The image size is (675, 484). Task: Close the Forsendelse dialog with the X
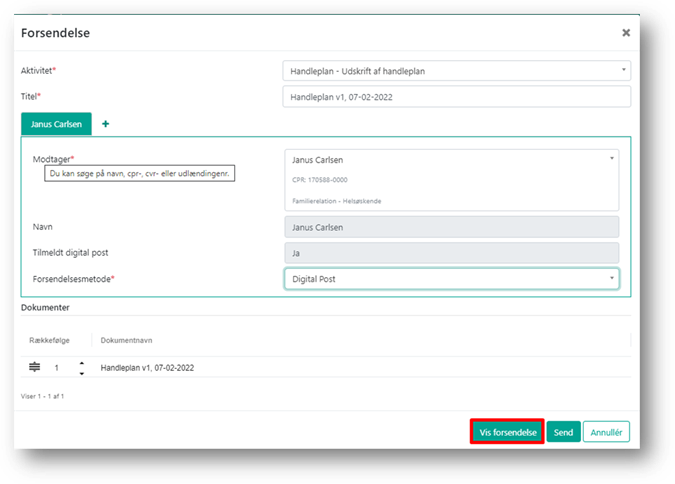(x=626, y=32)
